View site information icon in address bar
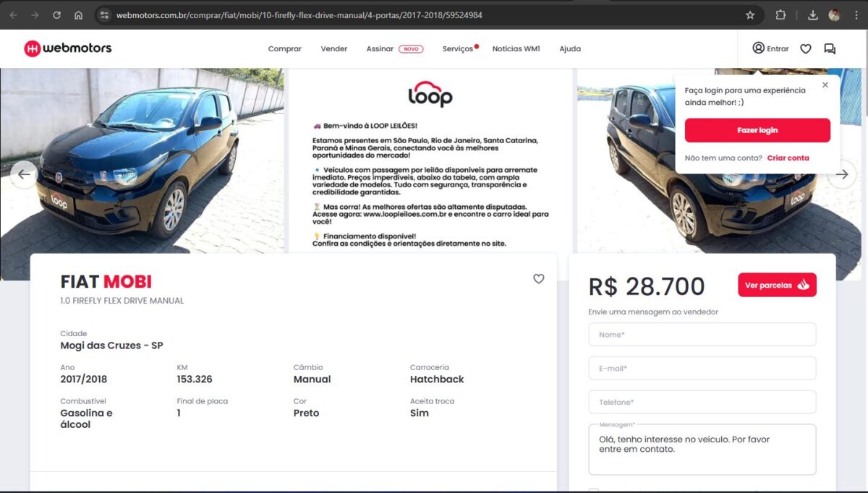Image resolution: width=868 pixels, height=493 pixels. 104,15
